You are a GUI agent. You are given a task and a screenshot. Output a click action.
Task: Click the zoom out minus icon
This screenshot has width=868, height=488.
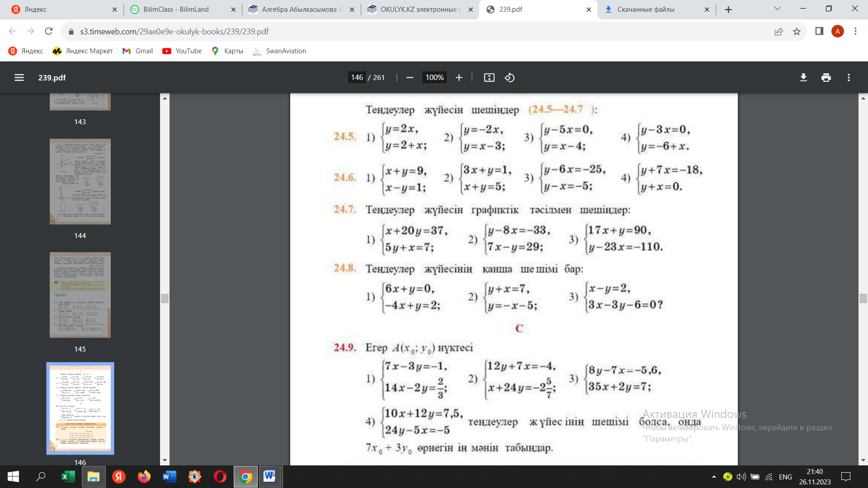(410, 78)
